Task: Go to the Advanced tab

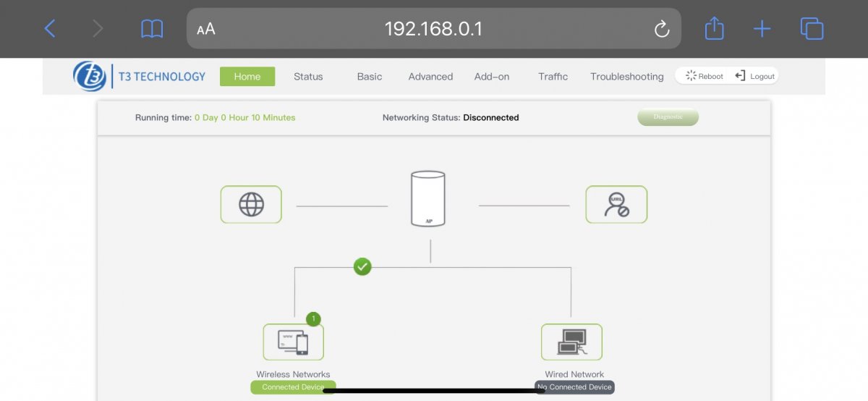Action: coord(430,77)
